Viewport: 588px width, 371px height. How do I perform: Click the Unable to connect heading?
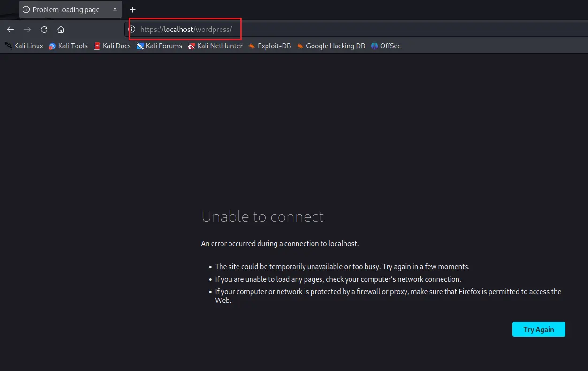[262, 216]
